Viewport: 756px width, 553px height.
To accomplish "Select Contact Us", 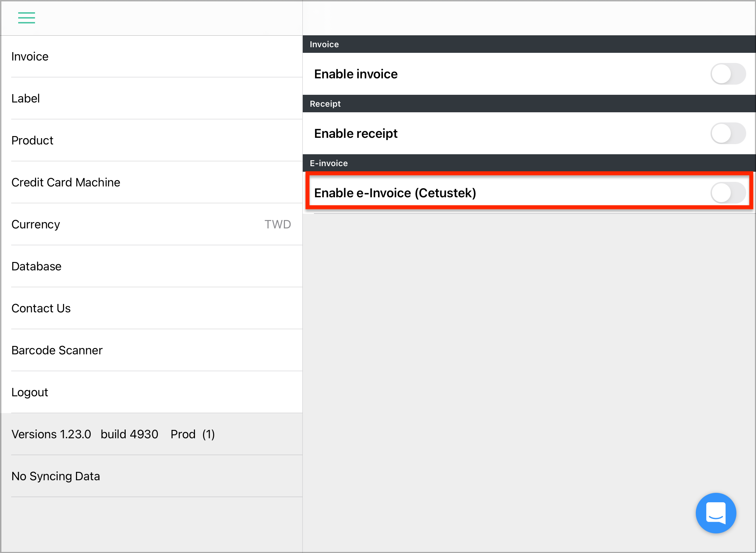I will click(x=152, y=308).
